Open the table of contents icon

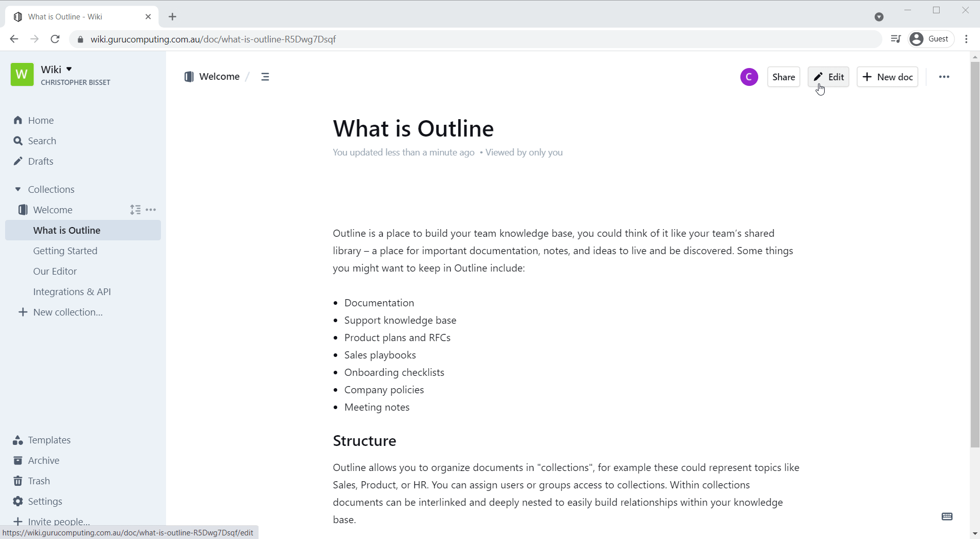[265, 77]
